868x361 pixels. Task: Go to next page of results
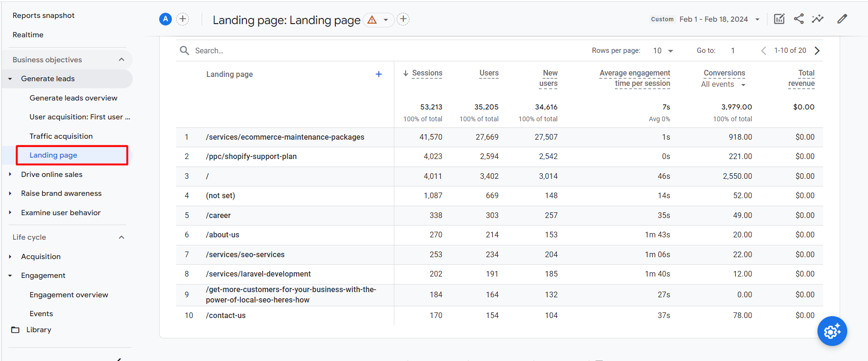click(x=817, y=50)
